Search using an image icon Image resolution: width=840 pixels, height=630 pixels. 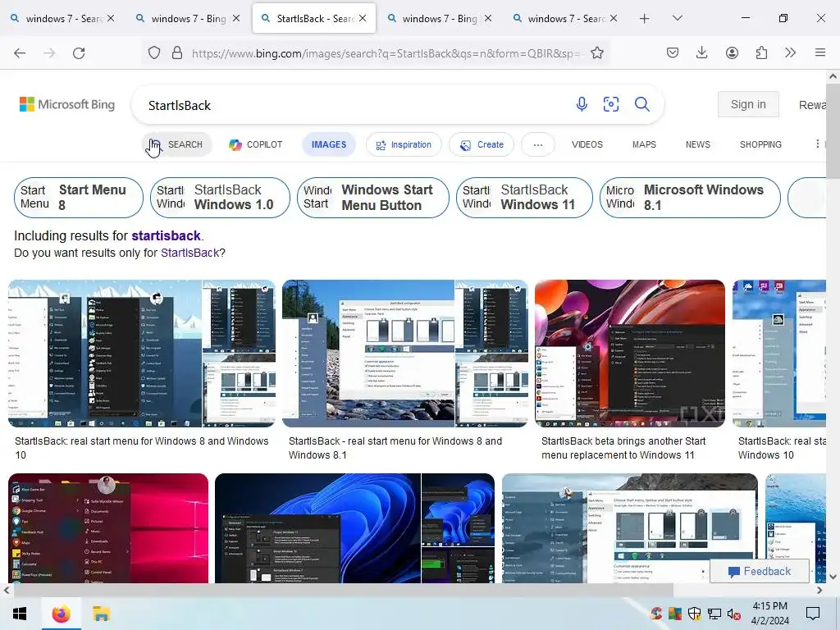pyautogui.click(x=611, y=104)
